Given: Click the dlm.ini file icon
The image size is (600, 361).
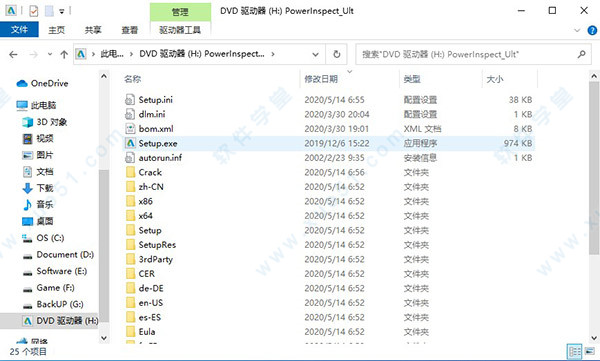Looking at the screenshot, I should tap(130, 114).
